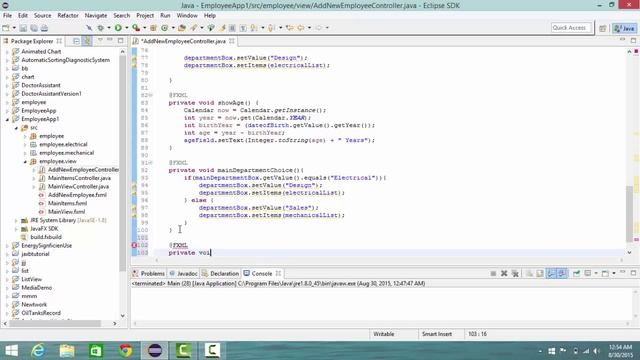Select MainItems.fxml file in tree
The height and width of the screenshot is (360, 640).
[x=67, y=203]
